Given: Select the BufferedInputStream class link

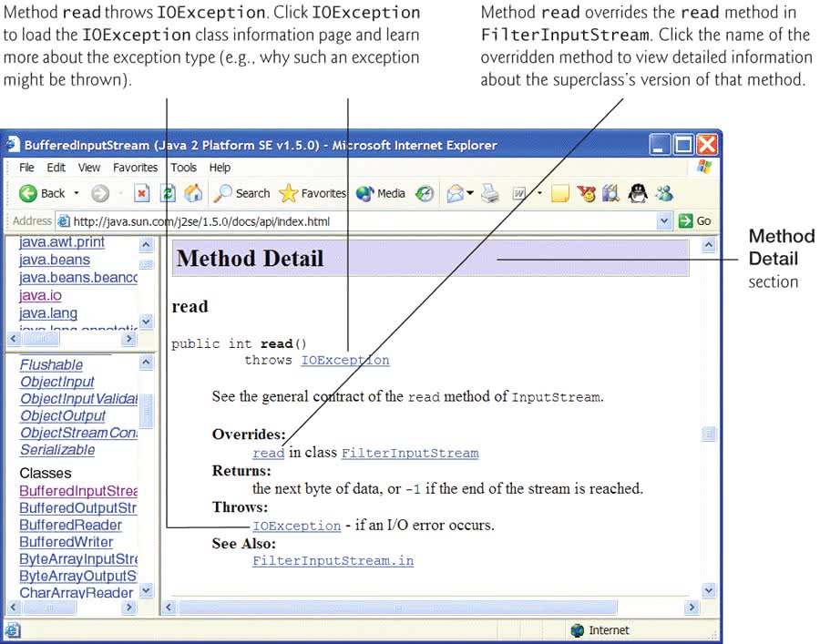Looking at the screenshot, I should [x=78, y=491].
